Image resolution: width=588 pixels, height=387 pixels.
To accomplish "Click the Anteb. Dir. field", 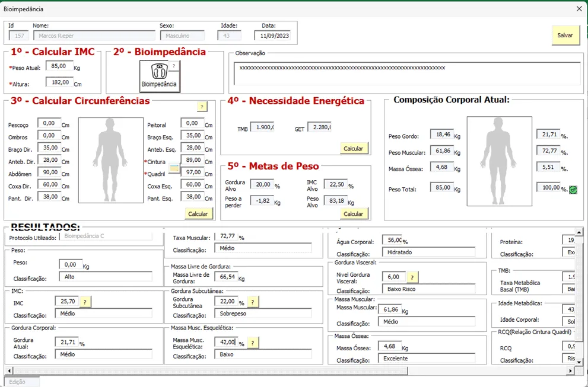I will (49, 160).
